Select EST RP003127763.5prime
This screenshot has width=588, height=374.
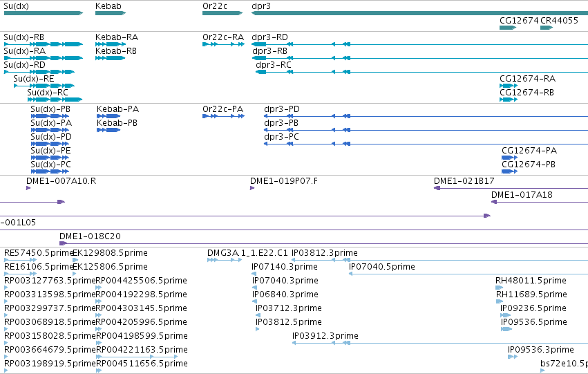[x=6, y=288]
